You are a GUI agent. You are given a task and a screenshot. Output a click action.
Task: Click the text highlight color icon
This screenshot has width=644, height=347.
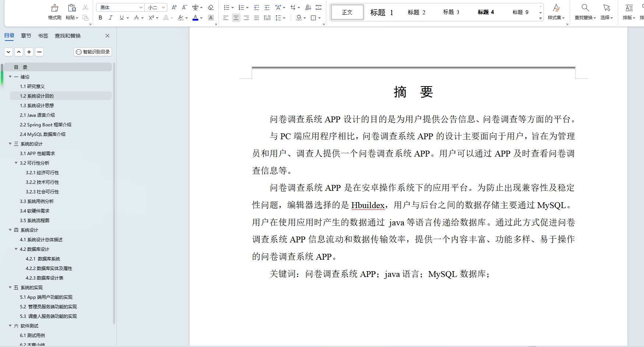coord(180,18)
